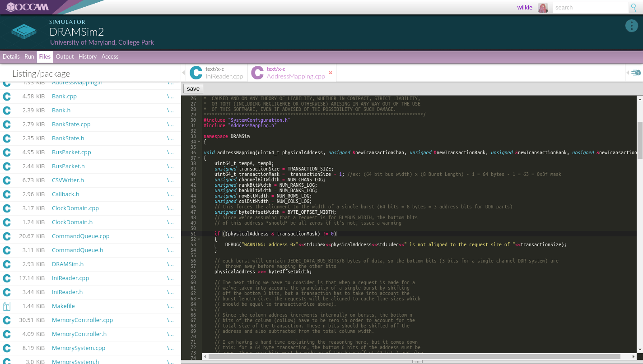
Task: Click the C icon beside BankState.cpp
Action: click(7, 124)
